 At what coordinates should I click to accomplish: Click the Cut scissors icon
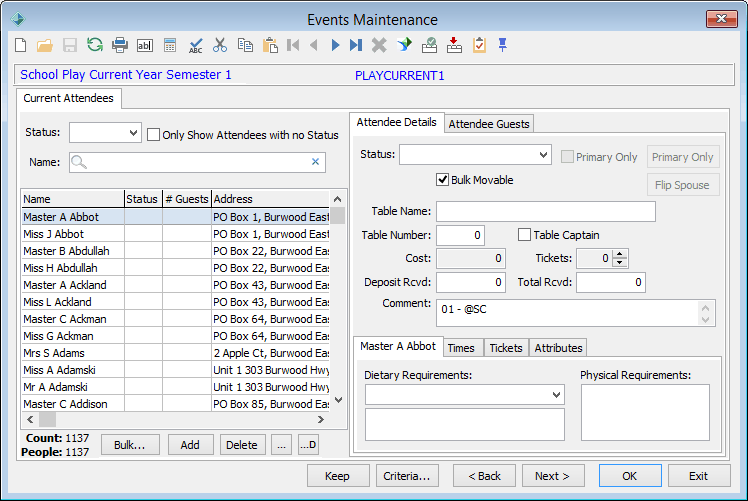(220, 45)
